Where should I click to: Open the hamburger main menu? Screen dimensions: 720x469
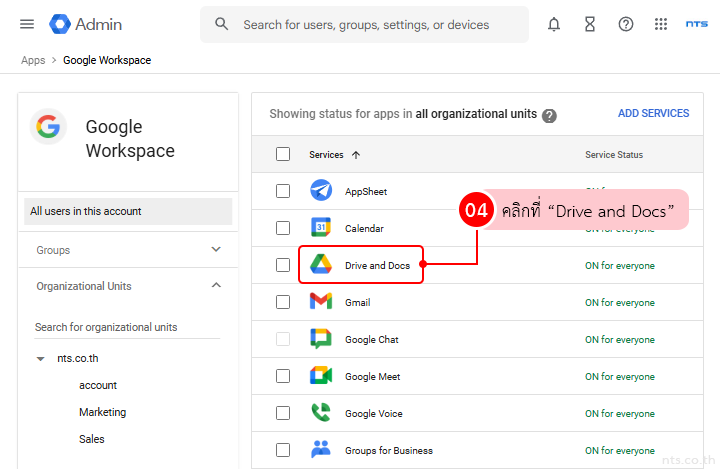point(27,24)
